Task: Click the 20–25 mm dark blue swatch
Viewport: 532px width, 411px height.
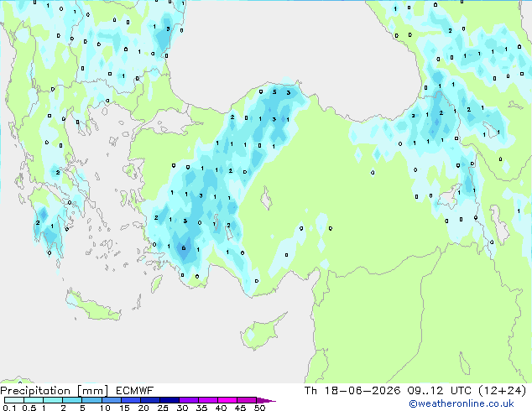Action: (149, 400)
